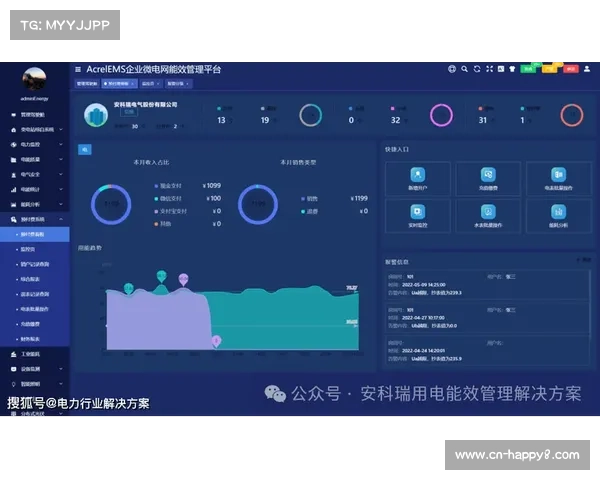Viewport: 600px width, 480px height.
Task: Expand the bar-chart sidebar item chevron
Action: [x=61, y=189]
